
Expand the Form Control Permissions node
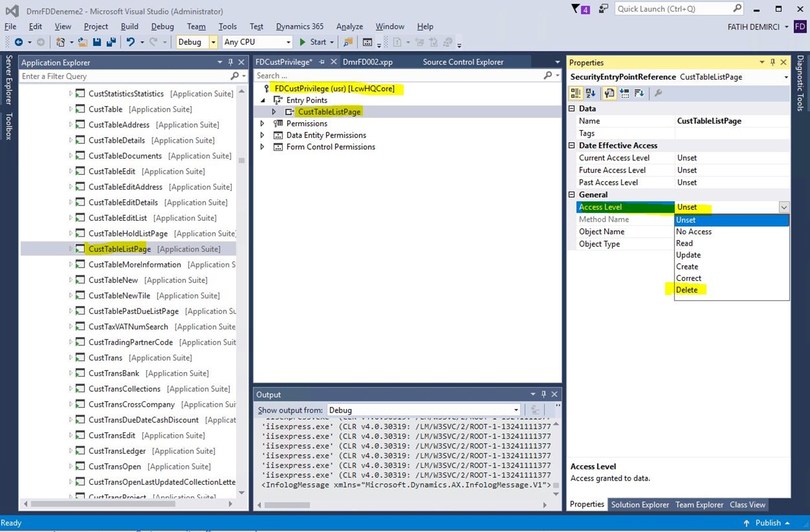[x=262, y=147]
